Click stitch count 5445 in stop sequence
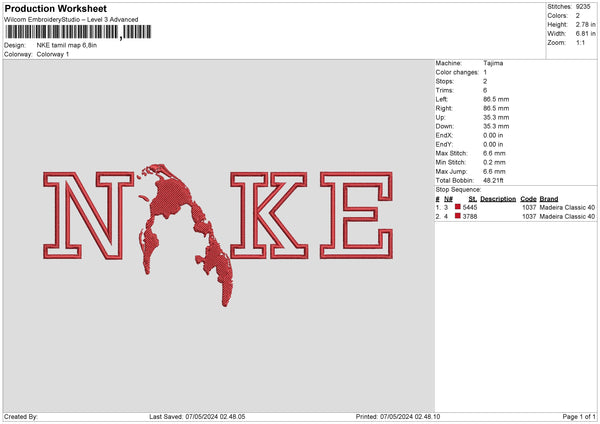Viewport: 600px width, 424px height. tap(470, 208)
